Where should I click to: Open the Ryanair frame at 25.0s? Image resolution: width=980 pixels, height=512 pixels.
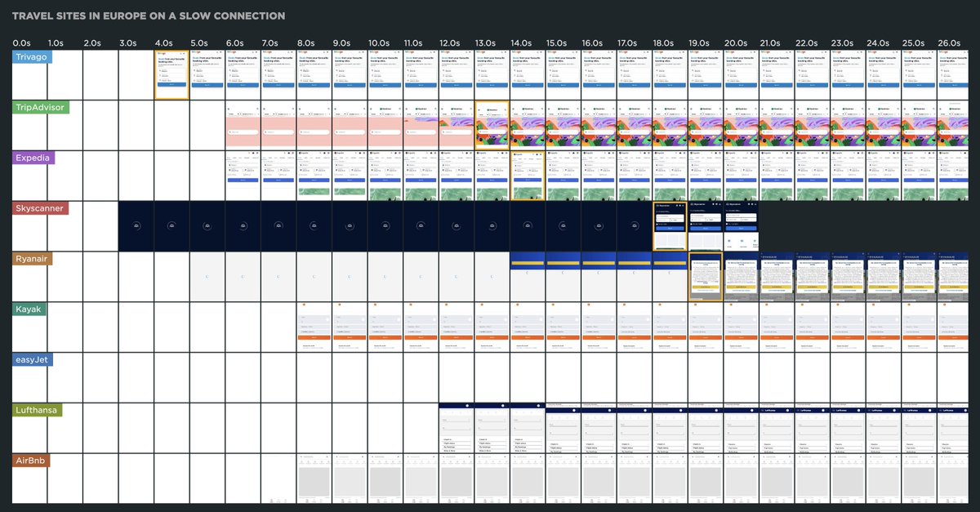tap(919, 277)
